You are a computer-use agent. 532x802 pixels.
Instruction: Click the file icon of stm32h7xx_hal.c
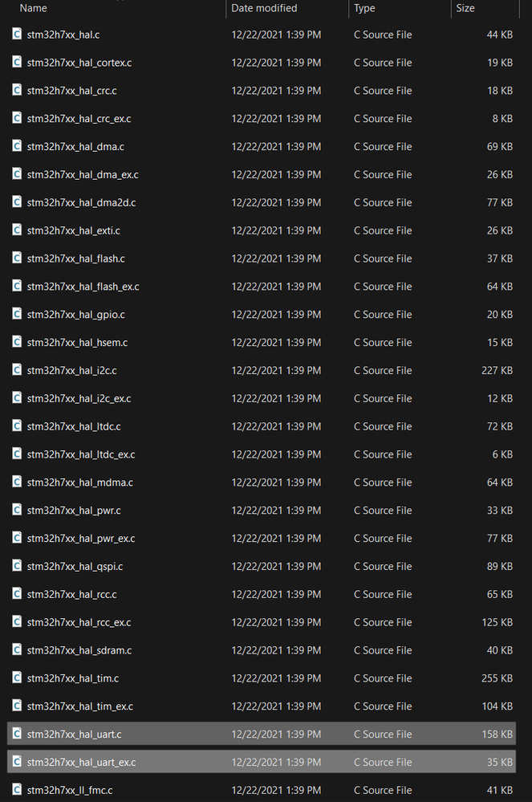(17, 35)
